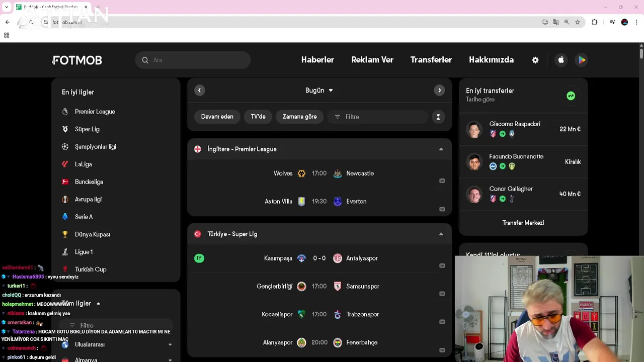Open a new browser tab

click(98, 7)
